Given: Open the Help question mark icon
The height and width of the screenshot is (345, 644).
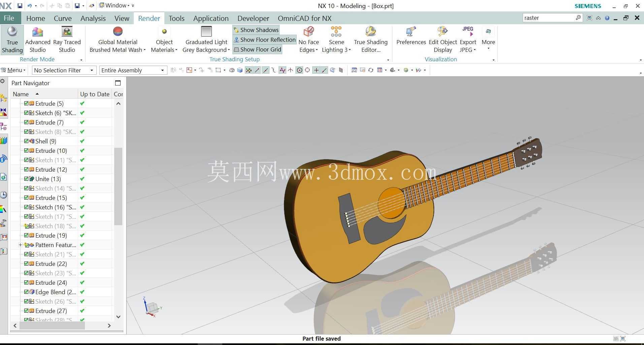Looking at the screenshot, I should click(607, 18).
